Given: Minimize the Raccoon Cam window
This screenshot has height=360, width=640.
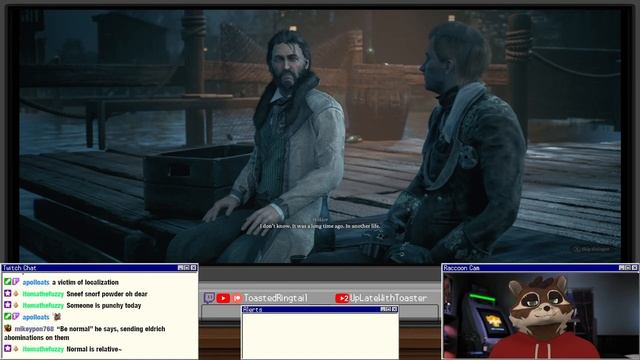Looking at the screenshot, I should tap(621, 268).
